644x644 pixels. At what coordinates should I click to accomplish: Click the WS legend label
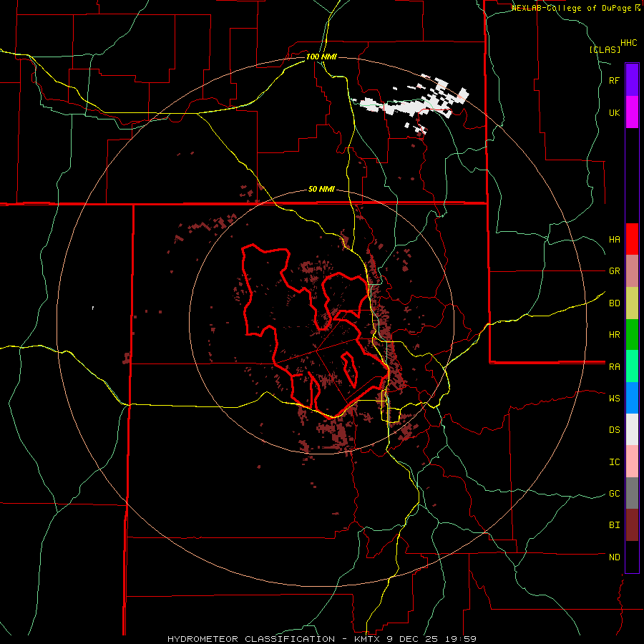tap(615, 399)
